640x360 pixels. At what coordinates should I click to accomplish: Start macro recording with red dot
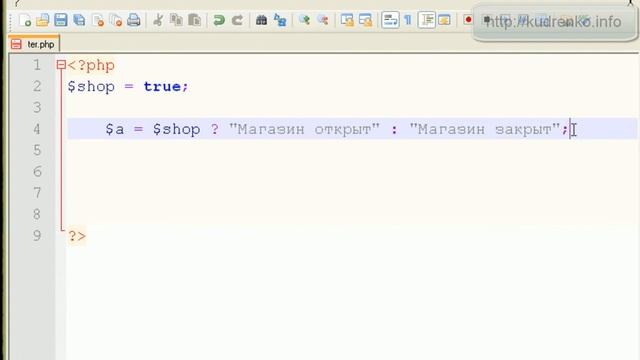coord(468,20)
